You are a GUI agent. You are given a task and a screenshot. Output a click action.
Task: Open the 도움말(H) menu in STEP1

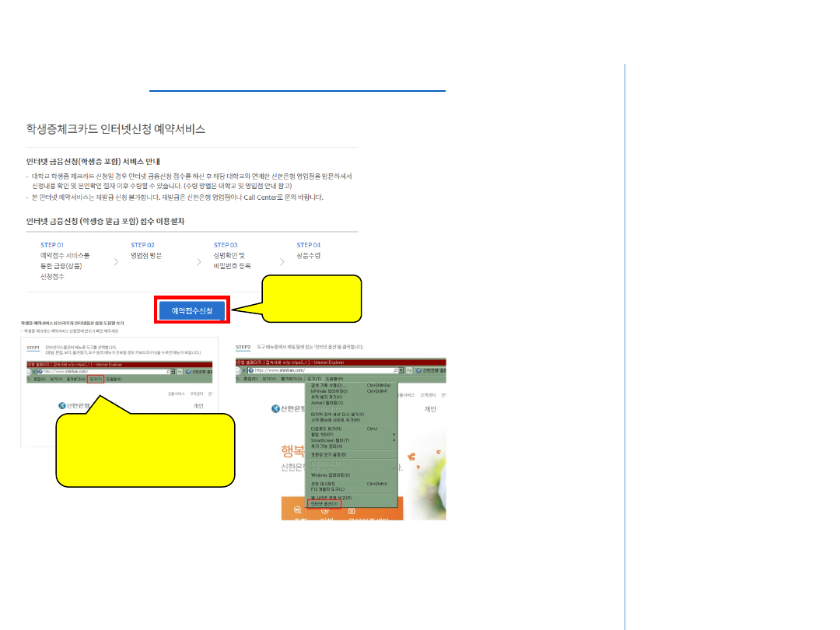114,380
